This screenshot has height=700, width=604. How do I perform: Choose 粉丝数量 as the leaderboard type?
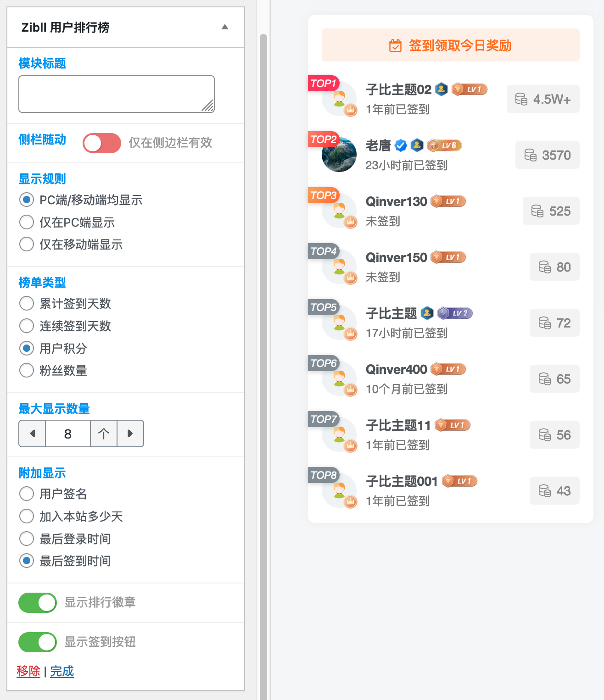[x=26, y=370]
